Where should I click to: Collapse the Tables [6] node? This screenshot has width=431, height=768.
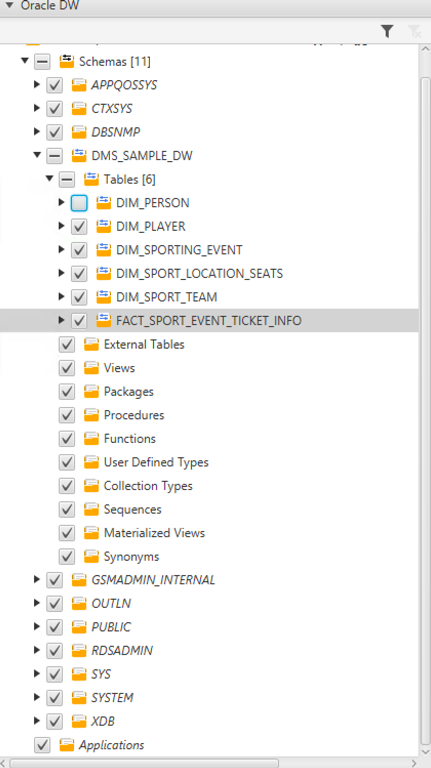coord(49,179)
